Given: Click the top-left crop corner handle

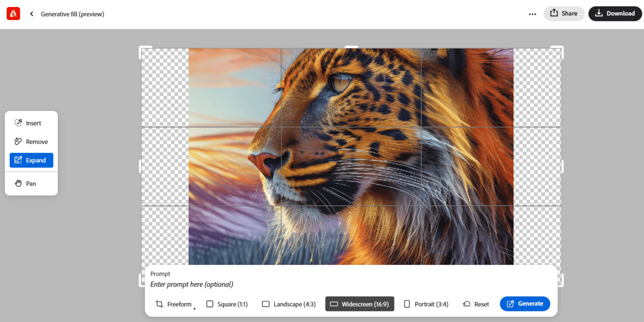Looking at the screenshot, I should (x=142, y=49).
